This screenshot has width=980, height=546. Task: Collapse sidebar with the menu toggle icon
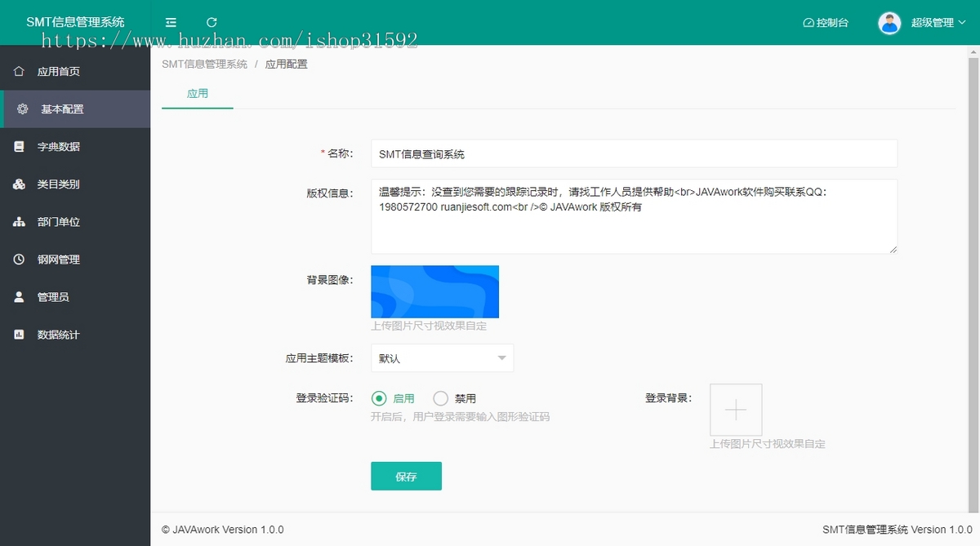coord(171,22)
